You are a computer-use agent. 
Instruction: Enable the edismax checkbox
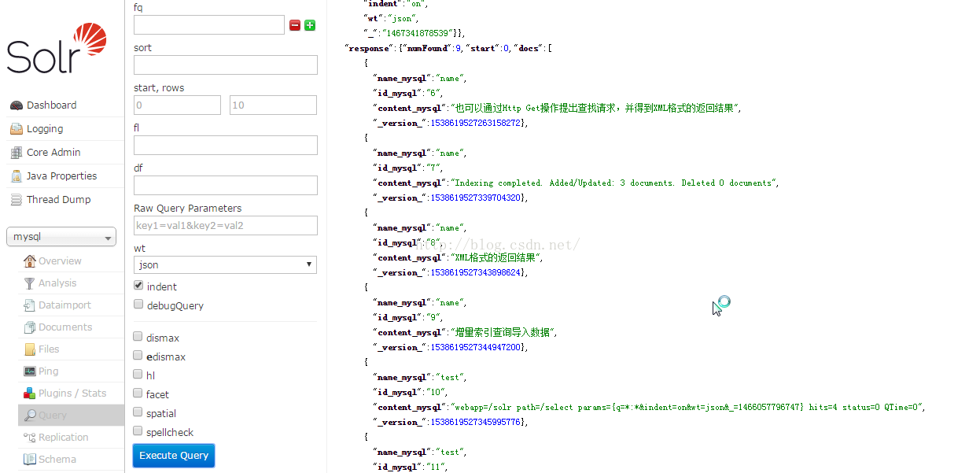138,356
